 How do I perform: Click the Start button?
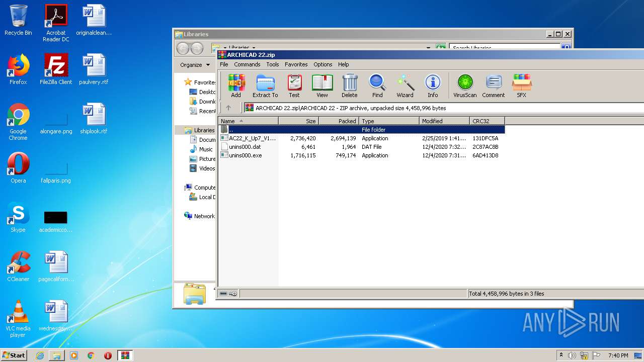[14, 355]
